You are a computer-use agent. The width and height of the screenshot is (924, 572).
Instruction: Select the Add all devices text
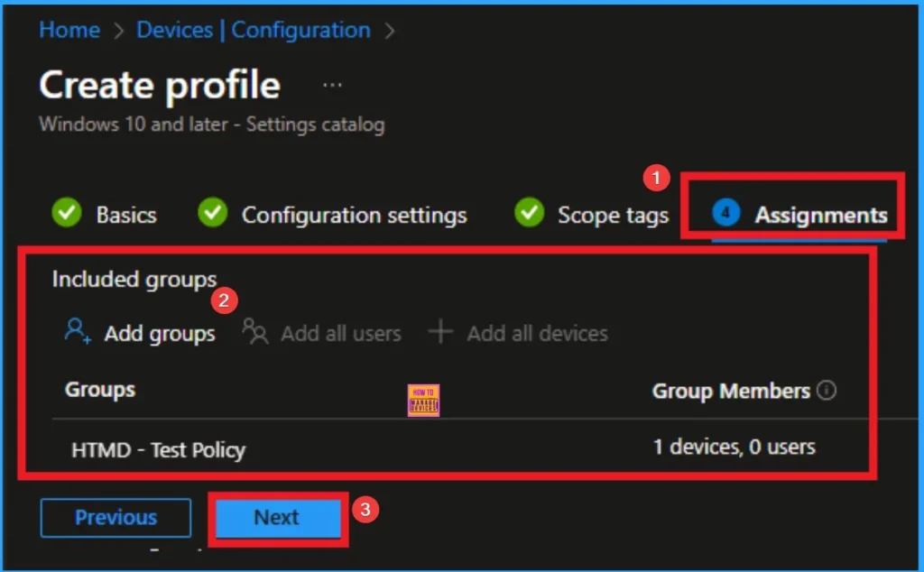(537, 334)
